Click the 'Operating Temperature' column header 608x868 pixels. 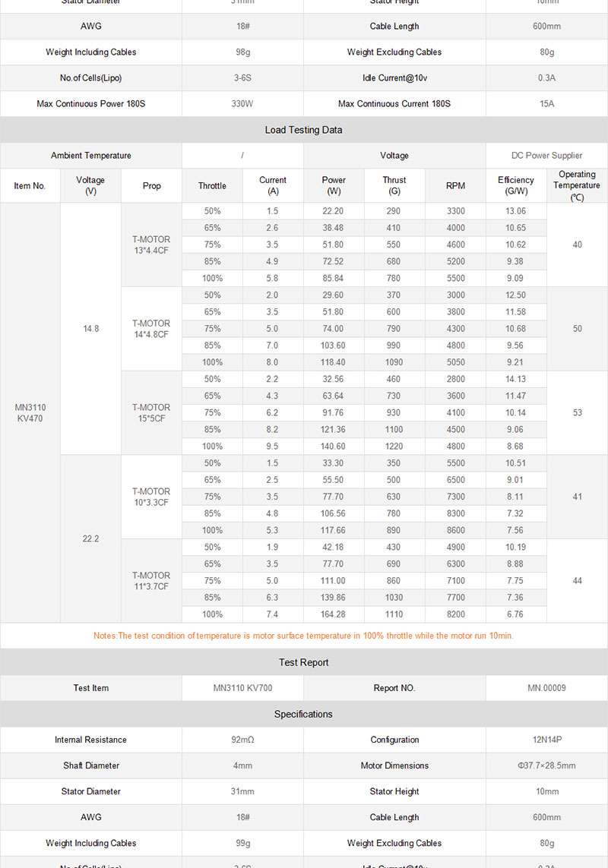click(577, 186)
